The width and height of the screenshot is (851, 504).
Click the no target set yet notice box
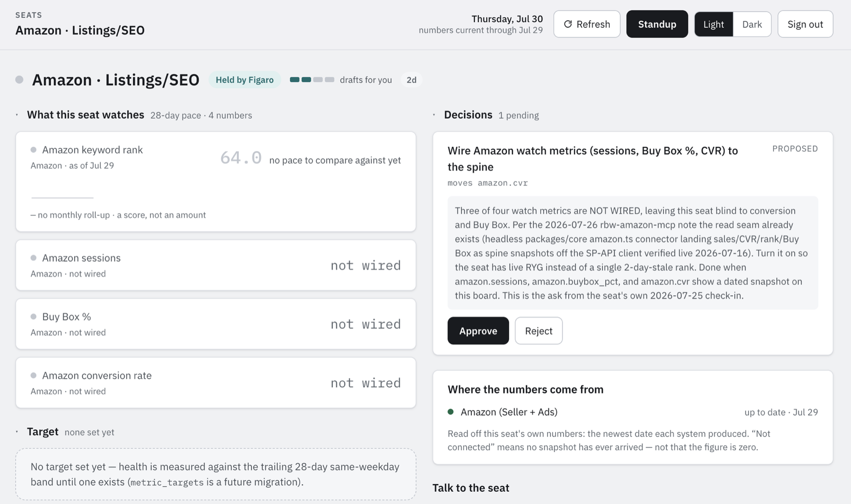(x=216, y=474)
